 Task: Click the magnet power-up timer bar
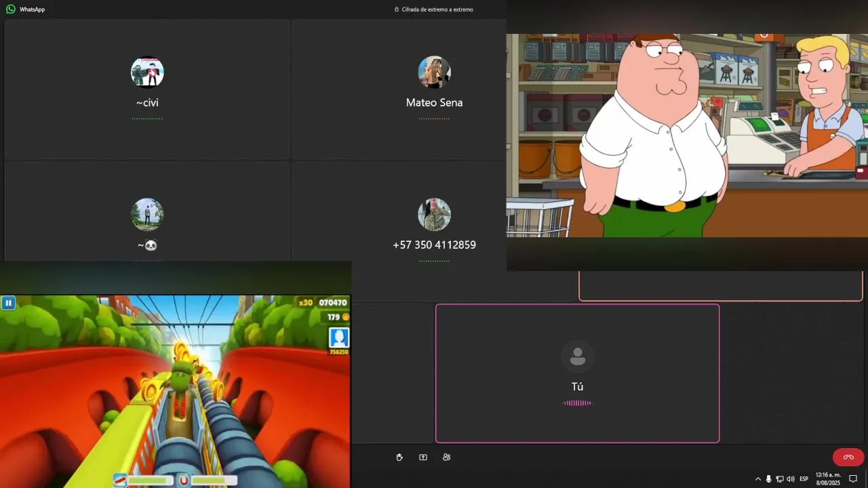[x=214, y=480]
